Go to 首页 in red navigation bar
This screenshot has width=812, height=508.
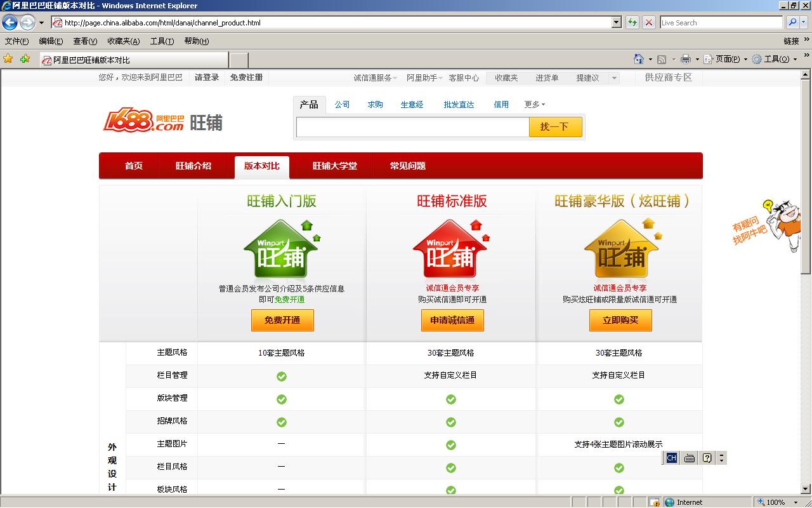[x=134, y=166]
